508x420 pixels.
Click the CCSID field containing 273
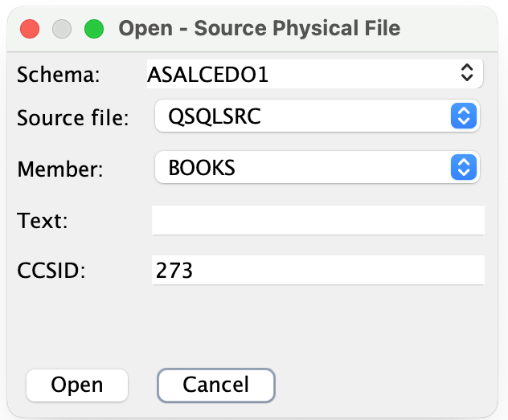[317, 270]
